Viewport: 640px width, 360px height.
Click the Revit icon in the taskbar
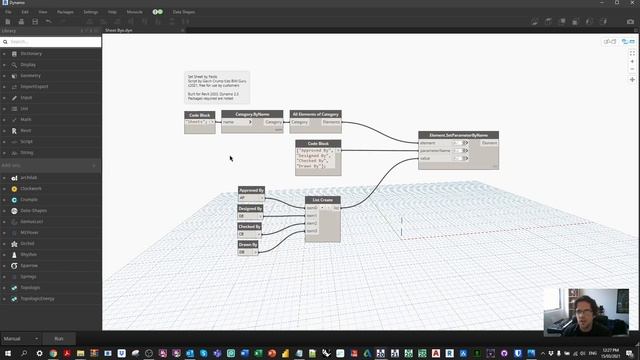(449, 353)
